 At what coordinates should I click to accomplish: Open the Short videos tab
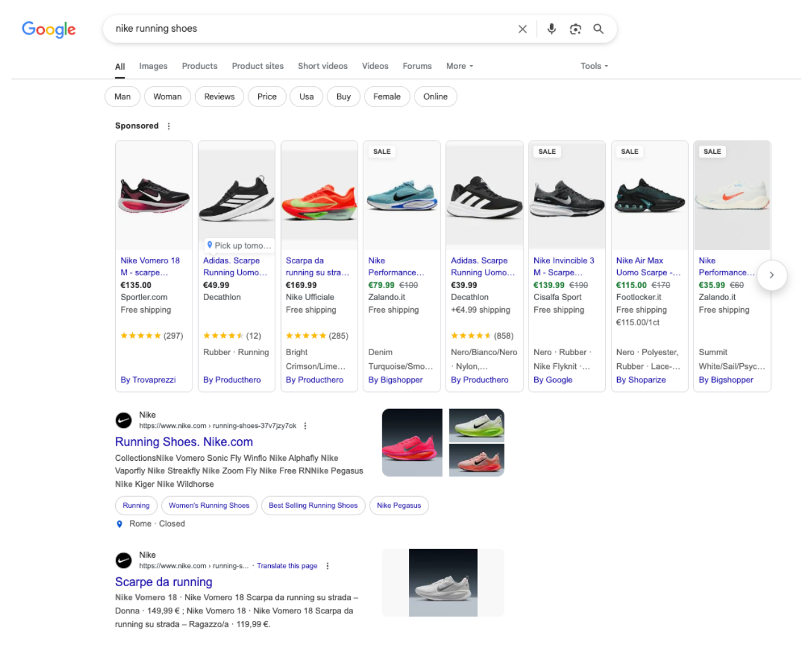point(323,66)
